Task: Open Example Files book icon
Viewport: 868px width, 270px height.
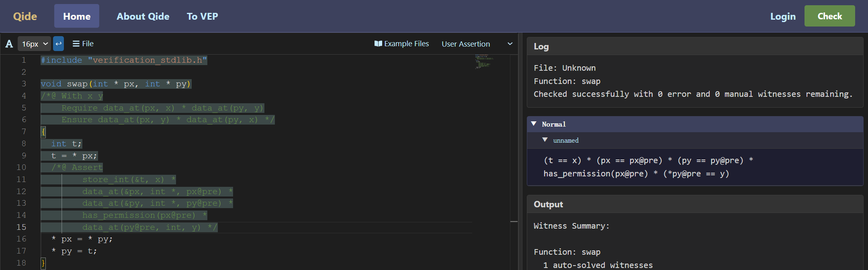Action: [x=378, y=44]
